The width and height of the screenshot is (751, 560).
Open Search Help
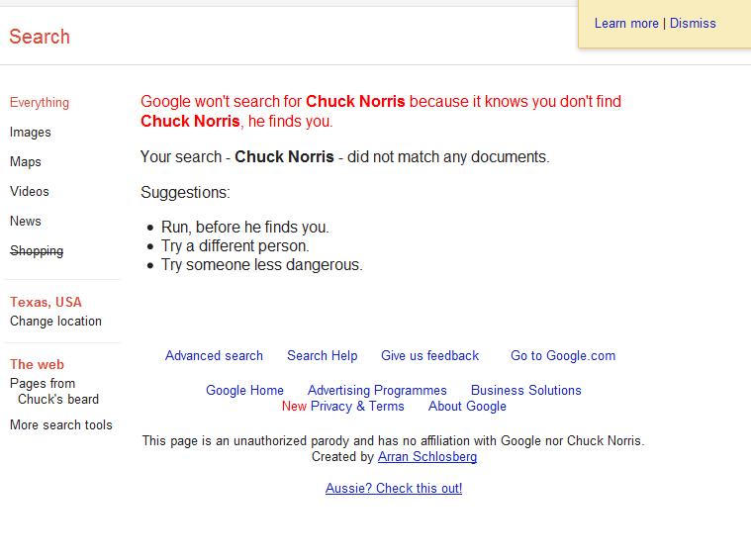click(323, 355)
